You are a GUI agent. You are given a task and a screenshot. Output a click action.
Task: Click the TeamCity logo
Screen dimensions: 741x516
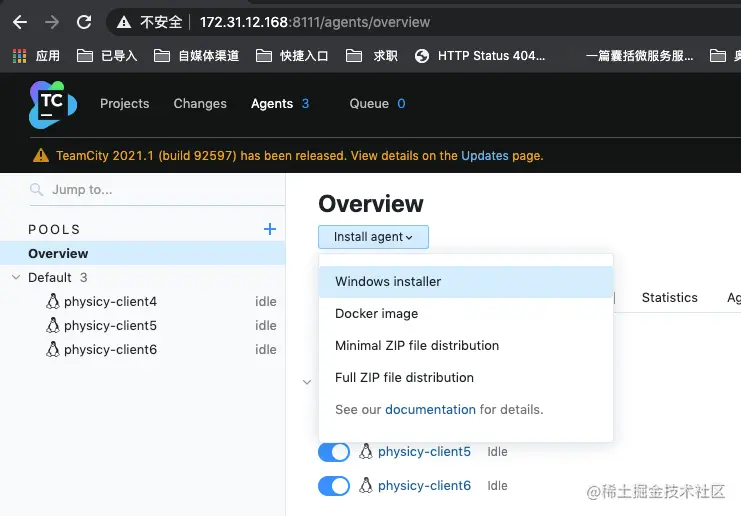tap(53, 104)
